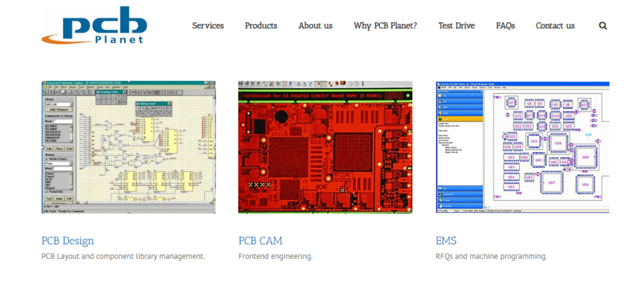Open the PCB CAM heading link

pyautogui.click(x=260, y=241)
